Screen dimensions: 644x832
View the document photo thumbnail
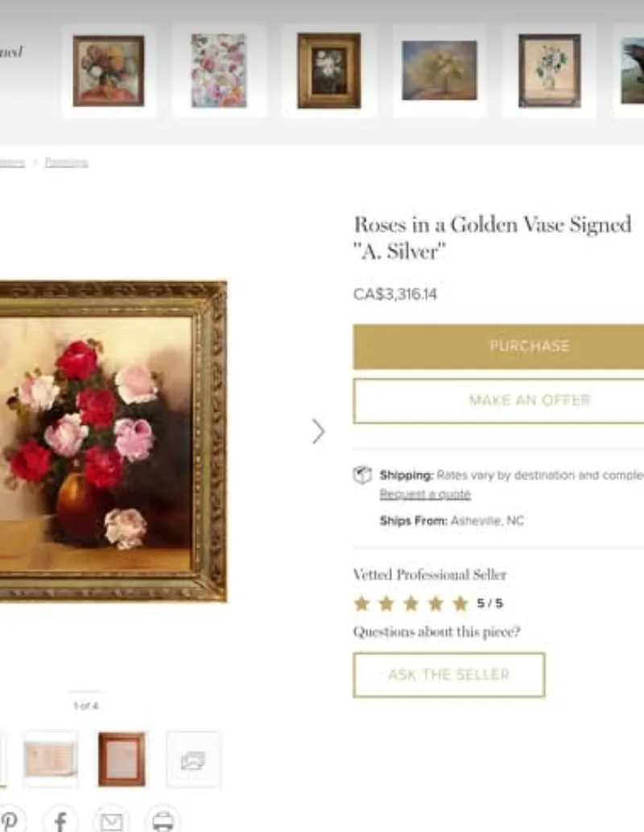point(51,760)
